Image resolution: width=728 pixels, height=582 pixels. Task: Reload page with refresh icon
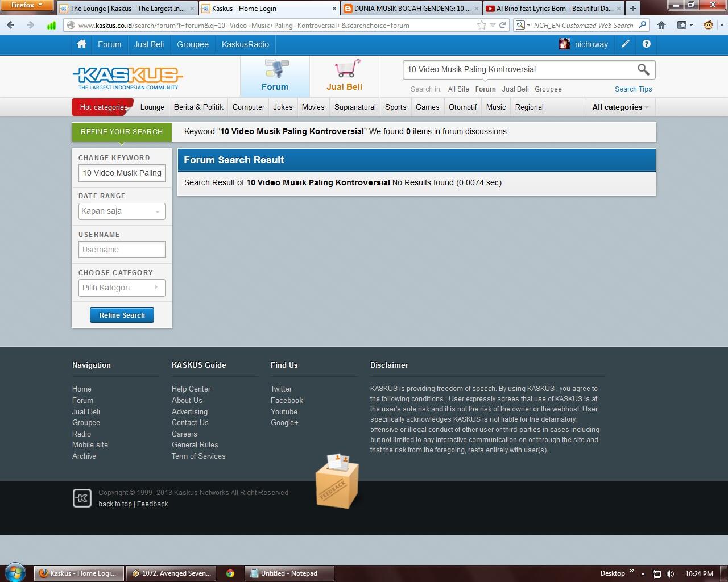[502, 25]
